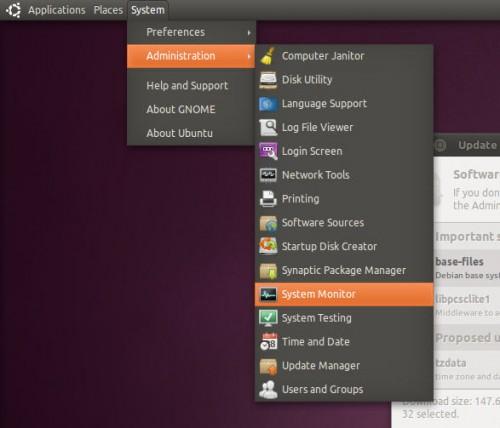Open Log File Viewer
Viewport: 500px width, 428px height.
coord(344,127)
